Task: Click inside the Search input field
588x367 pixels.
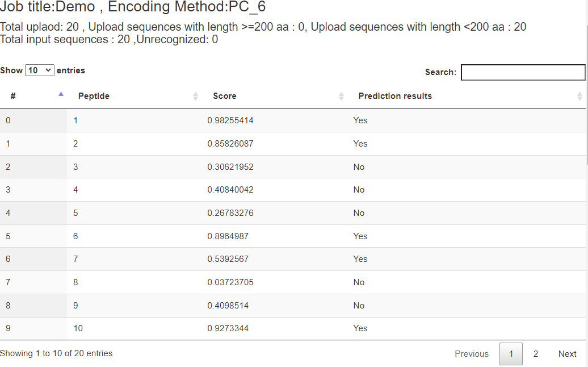Action: 523,72
